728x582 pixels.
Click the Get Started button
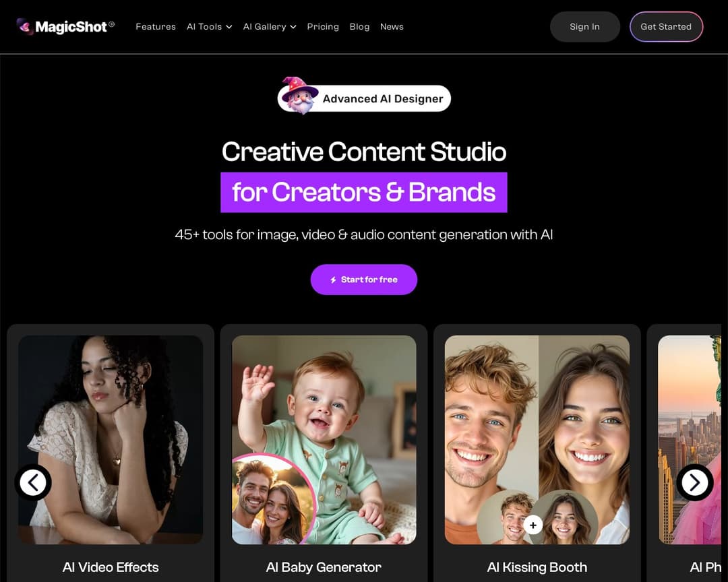666,26
